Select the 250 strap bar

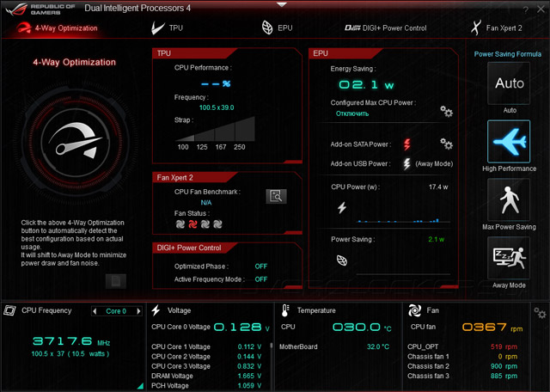244,129
